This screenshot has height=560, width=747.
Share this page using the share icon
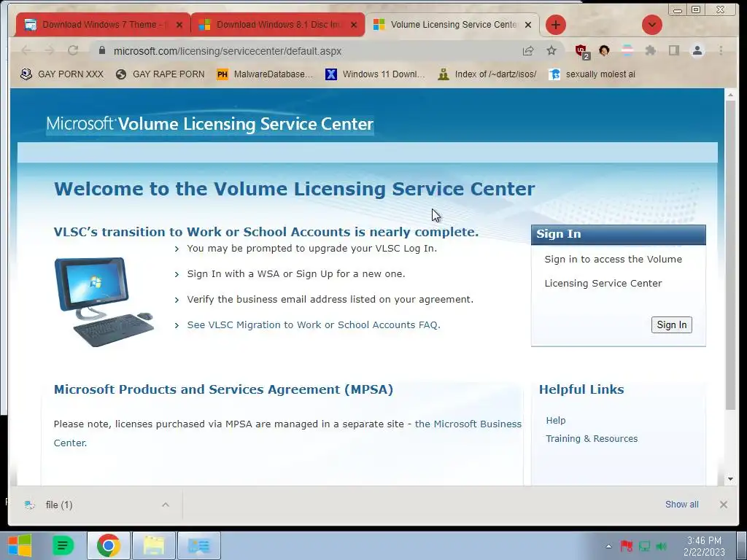[528, 50]
